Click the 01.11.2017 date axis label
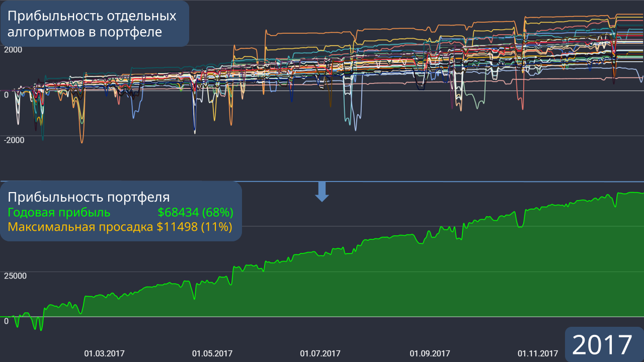This screenshot has height=362, width=644. click(x=538, y=353)
